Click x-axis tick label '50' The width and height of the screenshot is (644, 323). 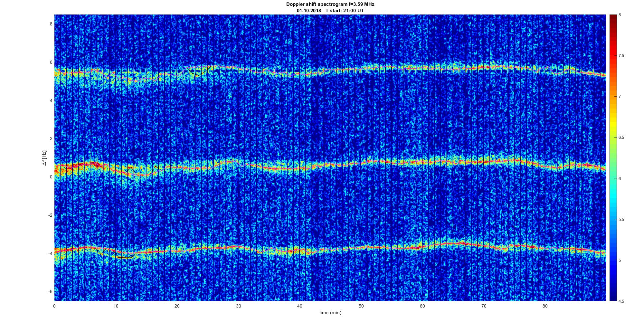pyautogui.click(x=361, y=306)
